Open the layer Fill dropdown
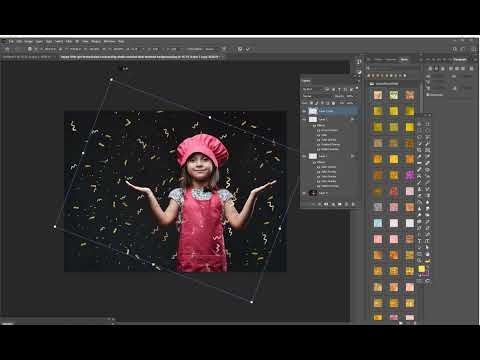 [x=349, y=103]
